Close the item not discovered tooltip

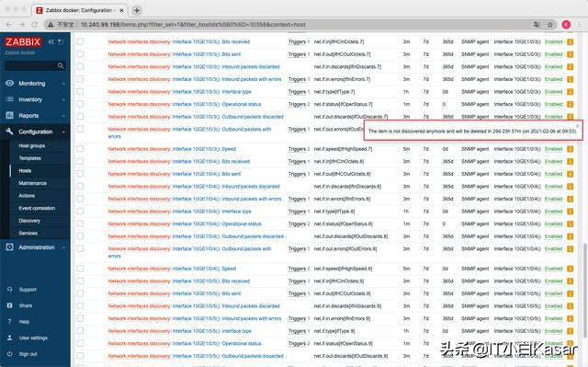578,126
